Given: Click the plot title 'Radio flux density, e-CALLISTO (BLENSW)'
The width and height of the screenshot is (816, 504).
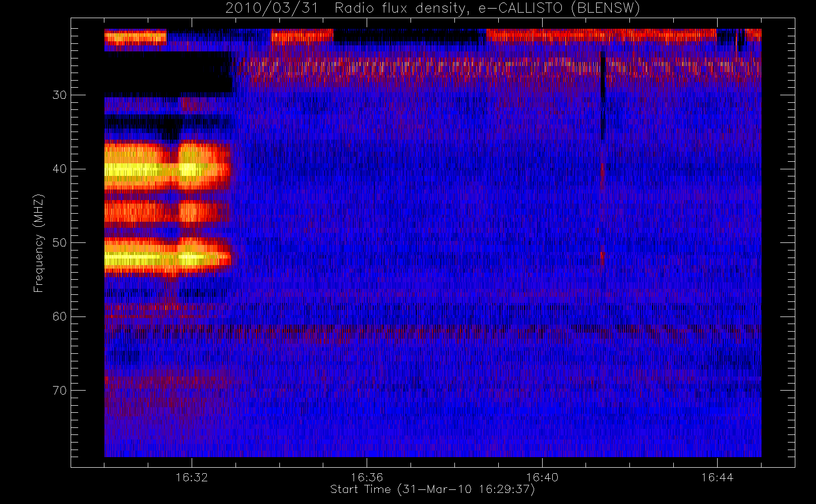Looking at the screenshot, I should [x=487, y=9].
